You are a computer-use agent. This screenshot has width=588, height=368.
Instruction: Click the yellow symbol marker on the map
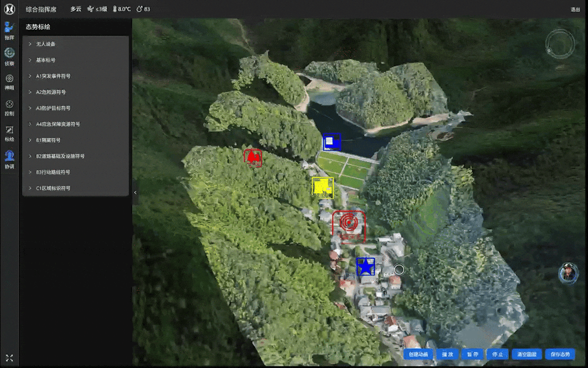pos(322,187)
